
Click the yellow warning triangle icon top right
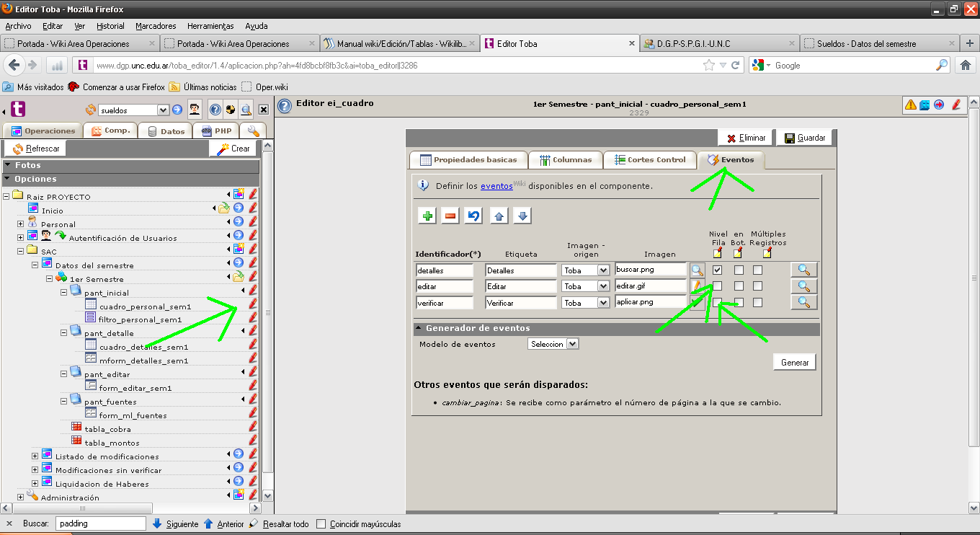pyautogui.click(x=911, y=105)
